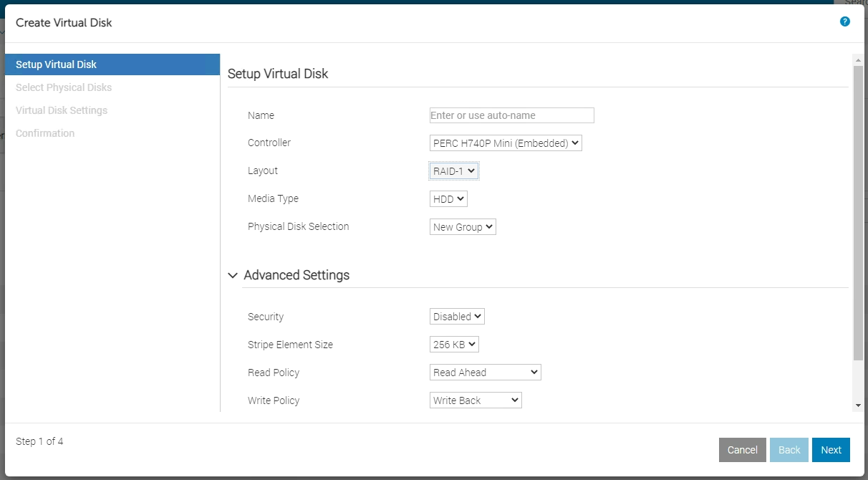
Task: Jump to the Confirmation step
Action: click(x=45, y=133)
